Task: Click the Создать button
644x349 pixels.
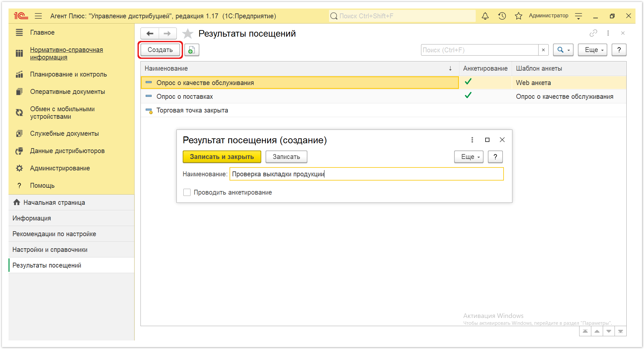Action: click(x=160, y=50)
